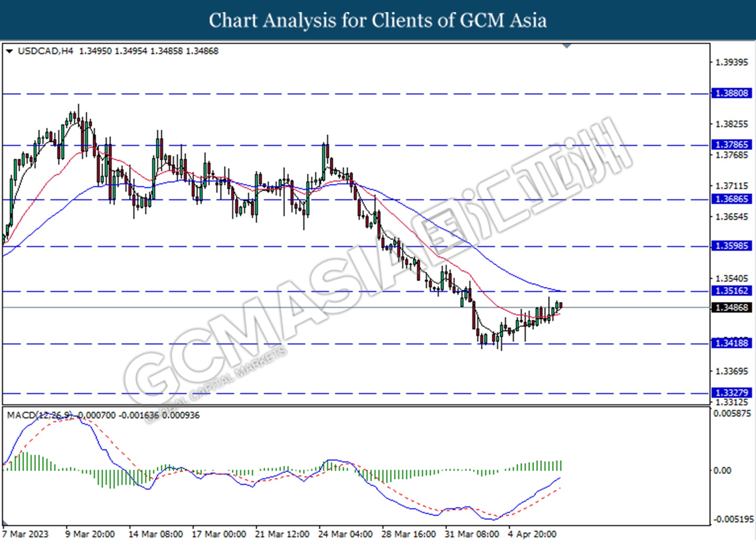756x540 pixels.
Task: Click the 1.35405 price scale value
Action: (732, 279)
